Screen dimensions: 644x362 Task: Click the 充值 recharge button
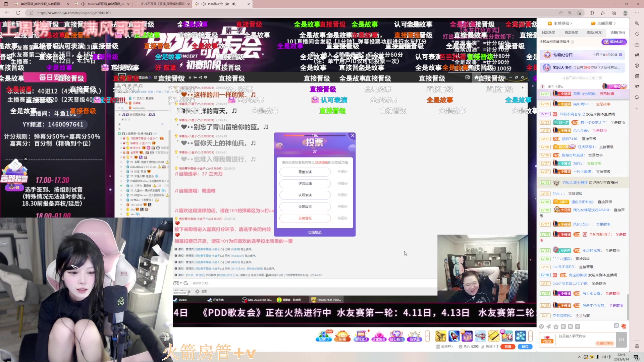507,347
